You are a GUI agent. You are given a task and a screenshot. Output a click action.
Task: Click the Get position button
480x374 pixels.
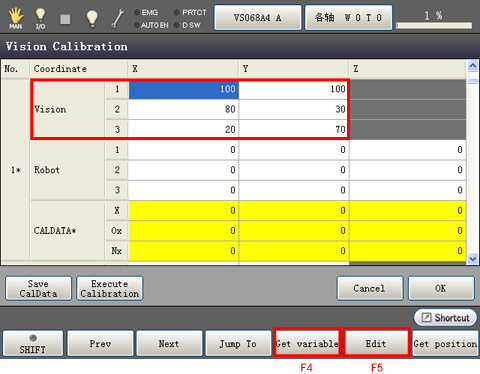click(445, 343)
